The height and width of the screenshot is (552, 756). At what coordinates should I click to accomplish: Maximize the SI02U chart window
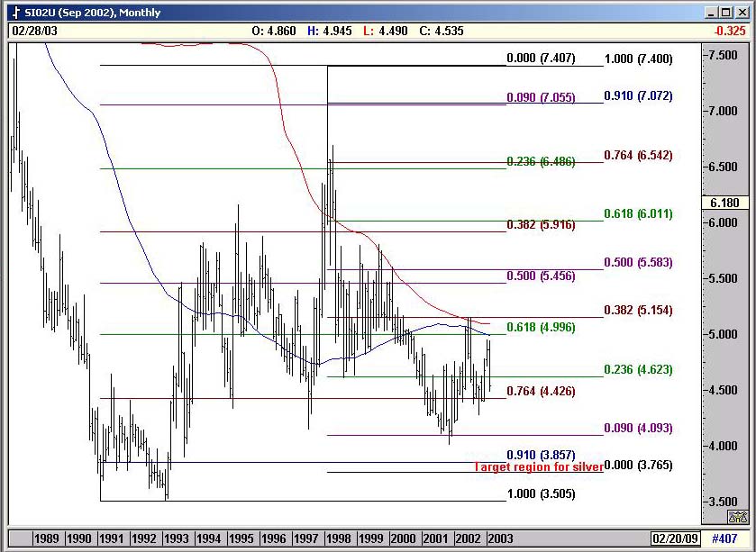(725, 13)
